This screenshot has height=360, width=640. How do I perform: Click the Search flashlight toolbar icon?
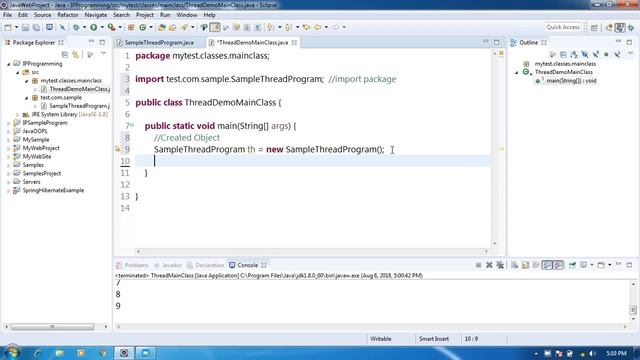(184, 27)
